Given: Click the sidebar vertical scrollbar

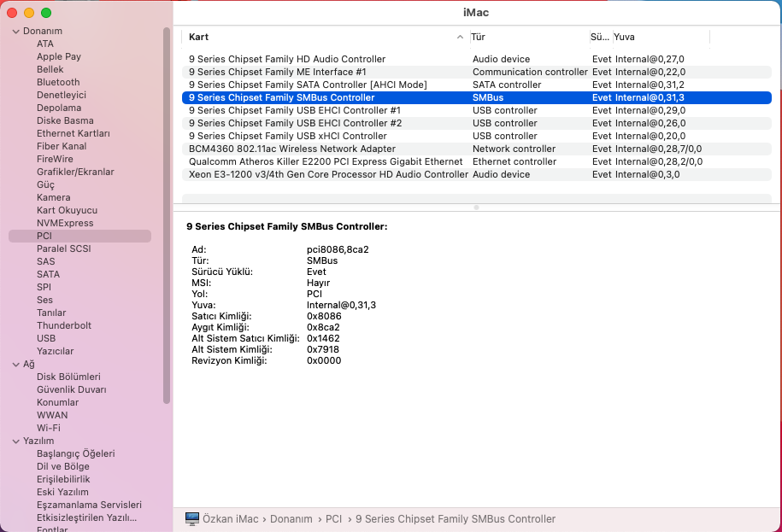Looking at the screenshot, I should point(167,213).
